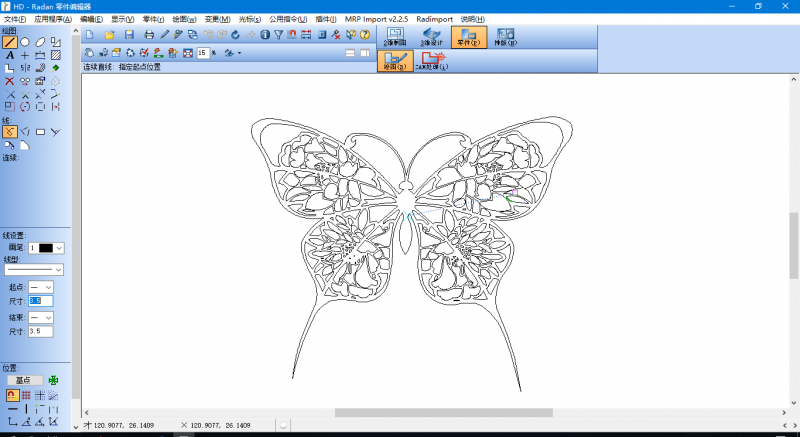
Task: Toggle the continuous line mode icon
Action: tap(10, 131)
